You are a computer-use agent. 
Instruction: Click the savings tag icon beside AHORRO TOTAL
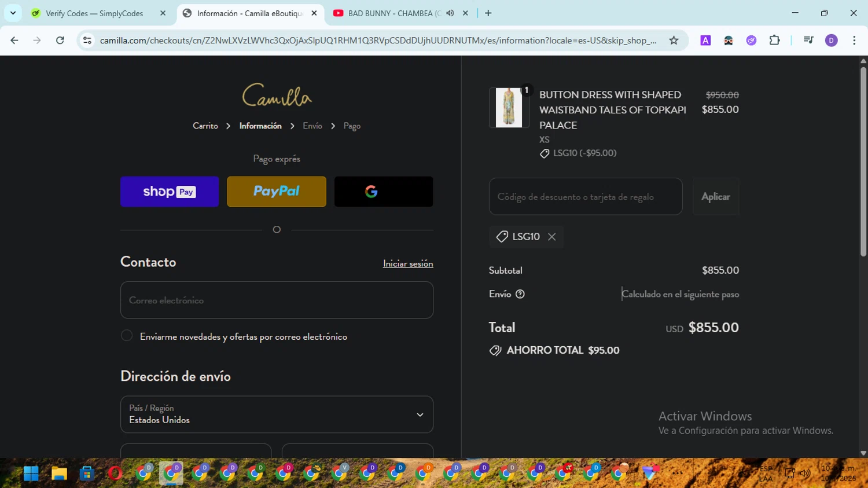click(x=495, y=350)
